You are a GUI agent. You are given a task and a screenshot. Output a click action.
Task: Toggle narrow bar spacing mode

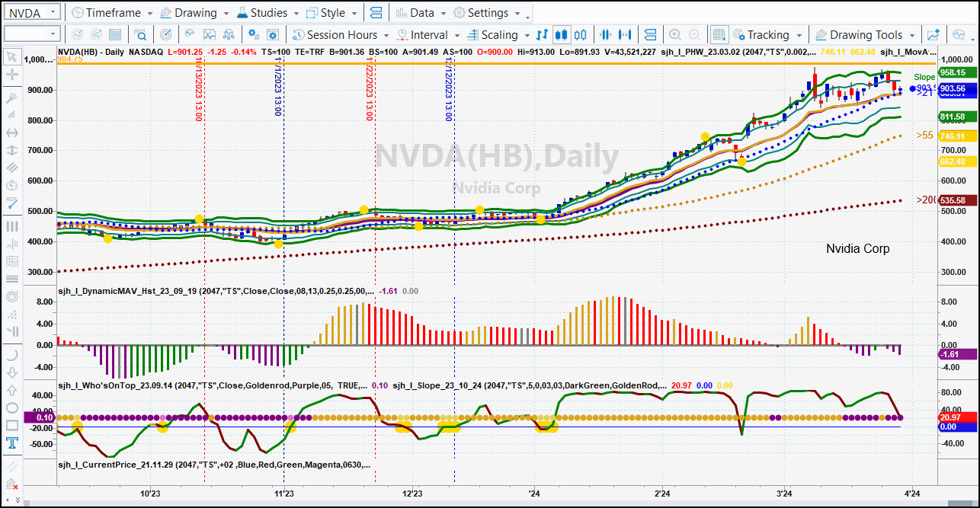click(606, 35)
